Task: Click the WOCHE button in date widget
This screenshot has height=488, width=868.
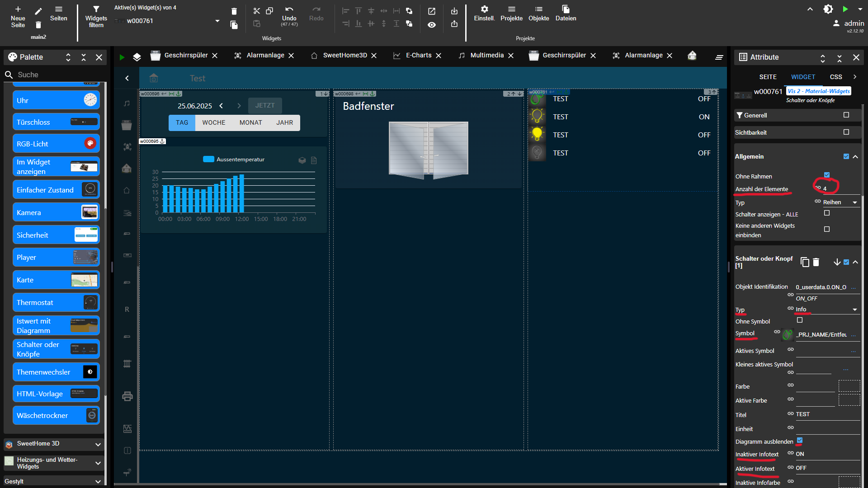Action: pos(213,122)
